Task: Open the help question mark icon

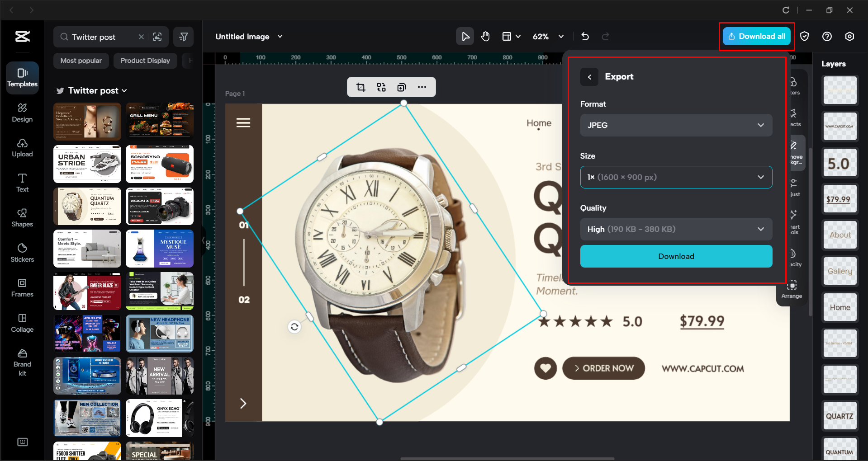Action: 827,36
